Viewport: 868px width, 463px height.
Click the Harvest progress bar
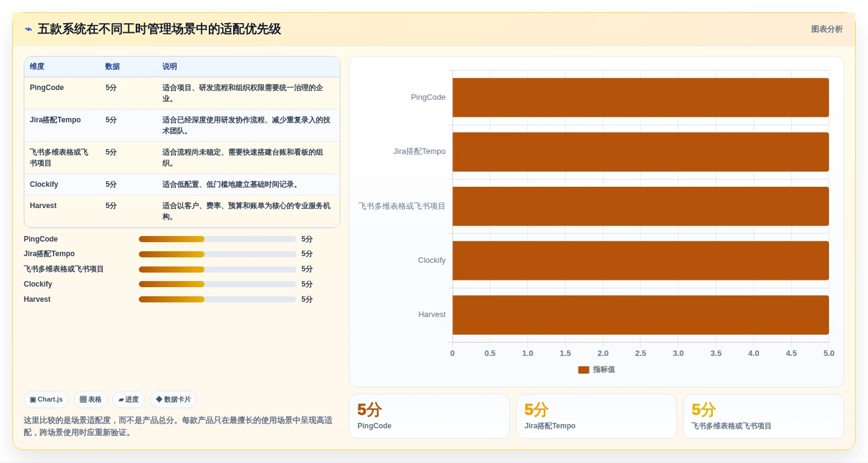coord(217,299)
